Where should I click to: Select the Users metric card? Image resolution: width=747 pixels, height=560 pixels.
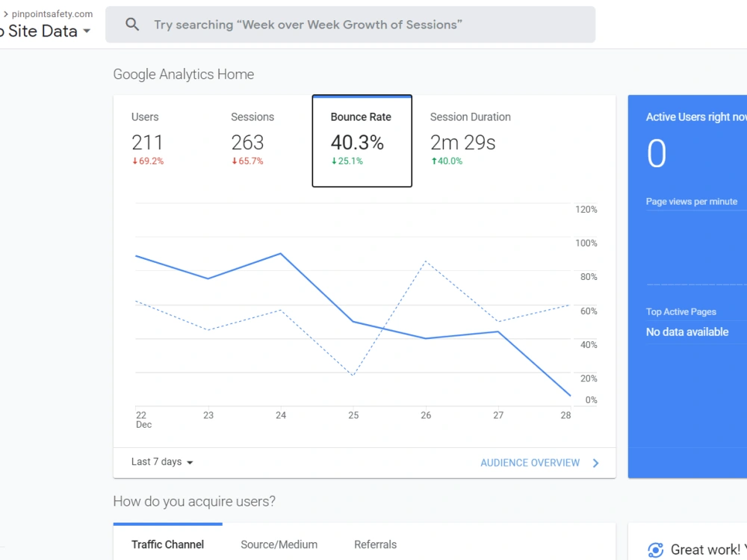point(163,141)
